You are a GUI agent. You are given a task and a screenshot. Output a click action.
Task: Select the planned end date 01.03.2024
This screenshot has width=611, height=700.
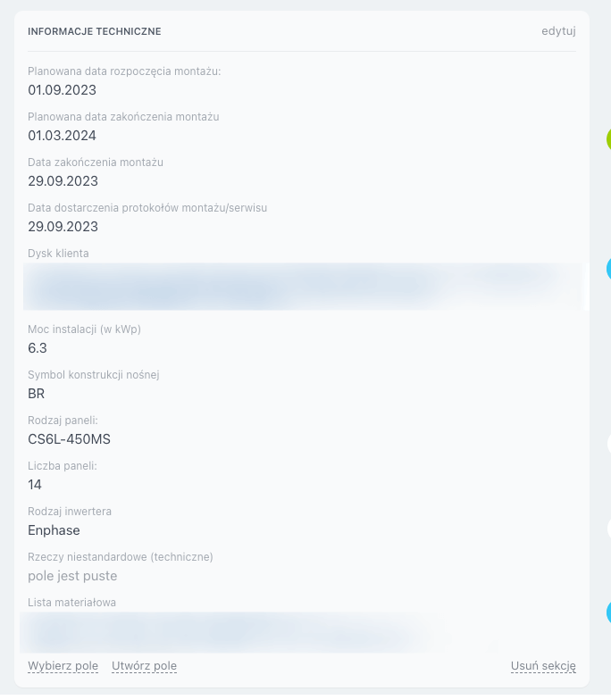[x=62, y=136]
